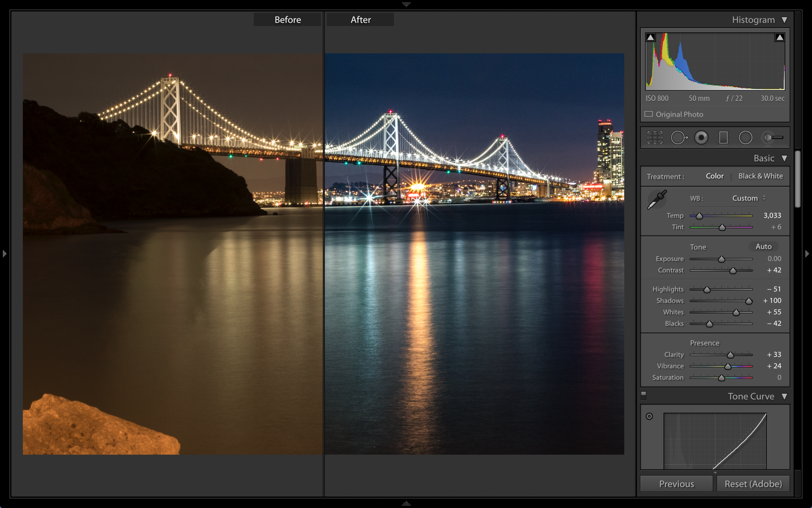Select the Spot Removal tool
This screenshot has height=508, width=812.
click(x=679, y=137)
